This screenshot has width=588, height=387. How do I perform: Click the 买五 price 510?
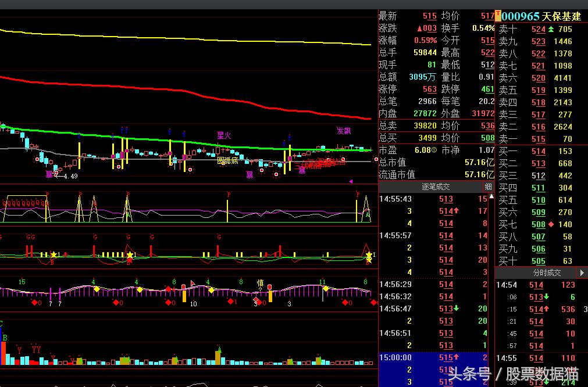(538, 200)
